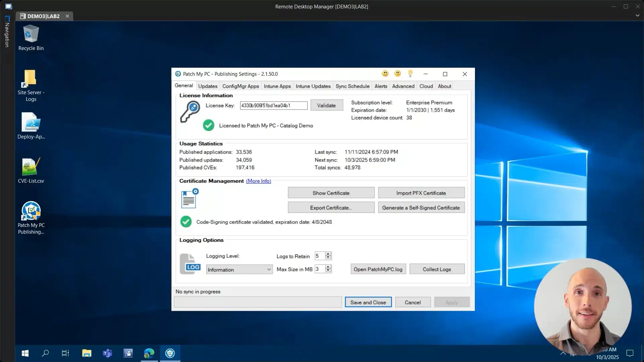Image resolution: width=644 pixels, height=362 pixels.
Task: Click the lightbulb idea icon
Action: tap(410, 73)
